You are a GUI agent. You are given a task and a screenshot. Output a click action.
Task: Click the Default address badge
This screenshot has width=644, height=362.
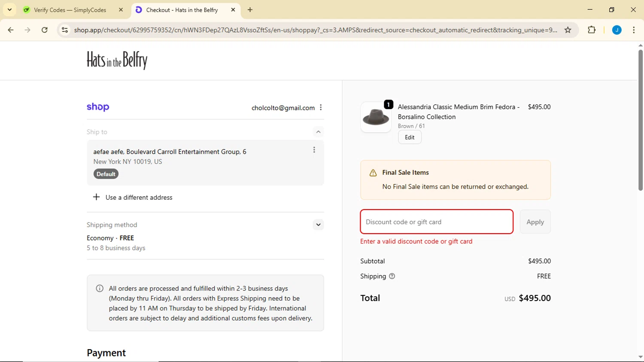click(x=106, y=174)
